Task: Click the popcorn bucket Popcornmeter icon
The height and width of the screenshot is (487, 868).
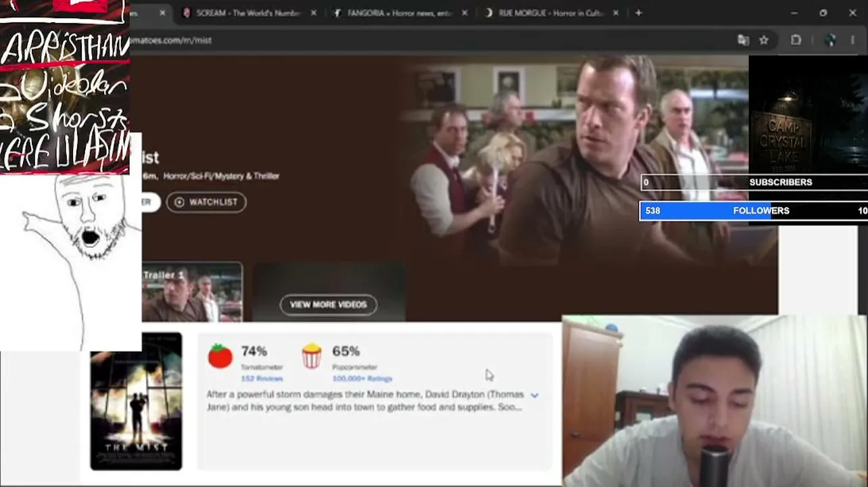Action: pyautogui.click(x=312, y=356)
